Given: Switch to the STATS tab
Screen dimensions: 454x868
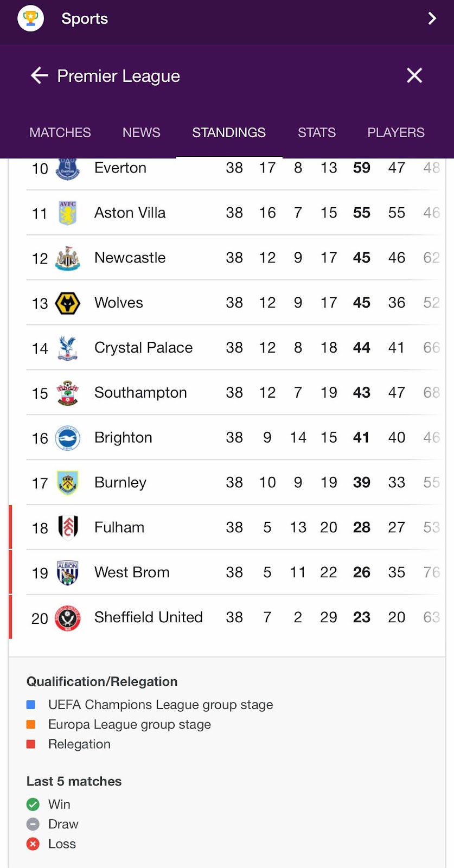Looking at the screenshot, I should pyautogui.click(x=317, y=132).
